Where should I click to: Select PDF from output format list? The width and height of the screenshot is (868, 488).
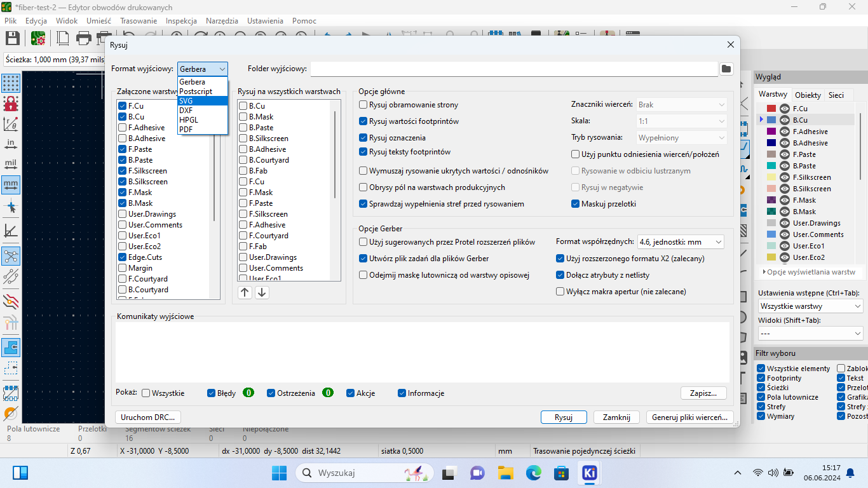203,129
